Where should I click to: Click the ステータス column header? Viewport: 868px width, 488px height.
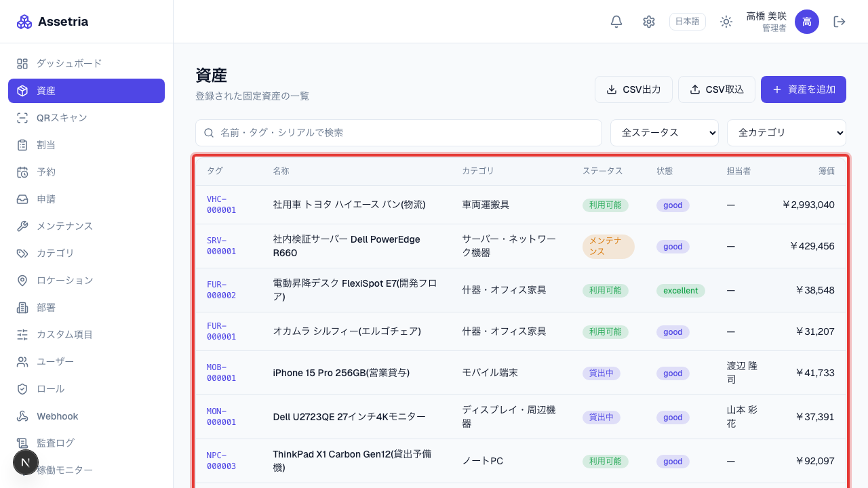602,171
